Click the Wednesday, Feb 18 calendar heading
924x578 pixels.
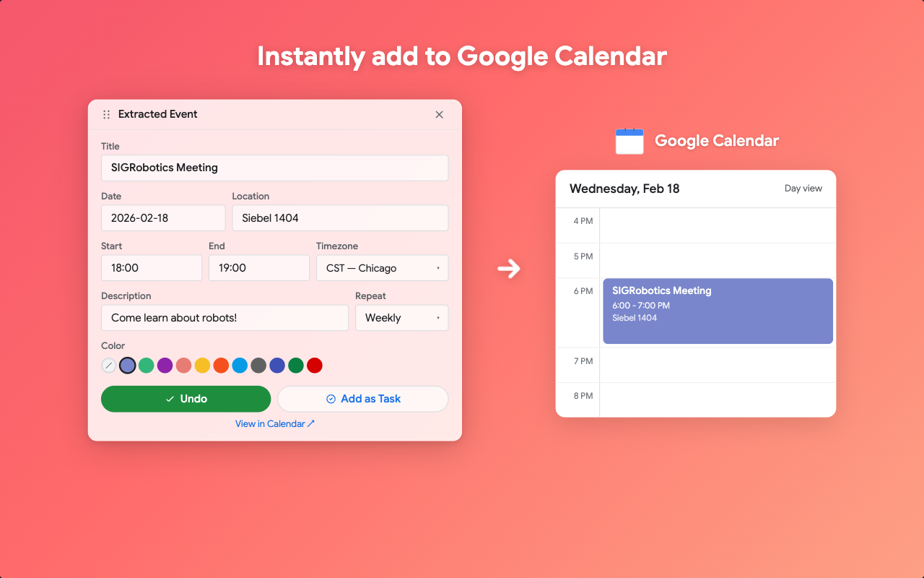[x=624, y=189]
